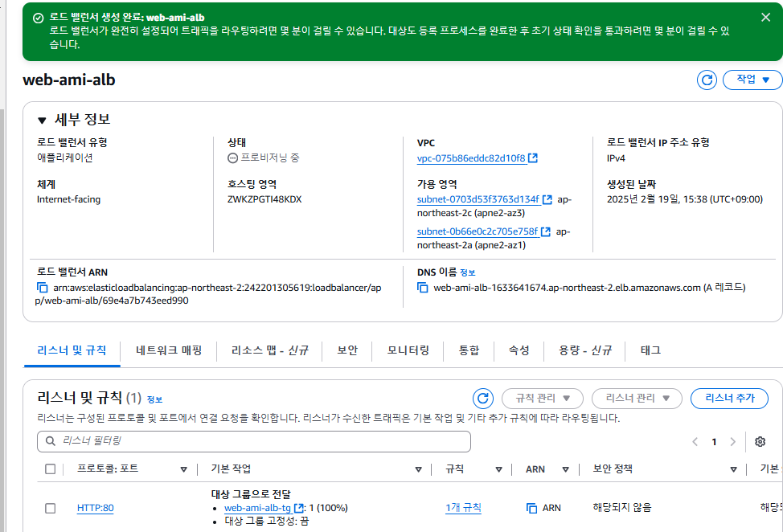
Task: Switch to the 리스너 및 규칙 tab
Action: click(x=72, y=350)
